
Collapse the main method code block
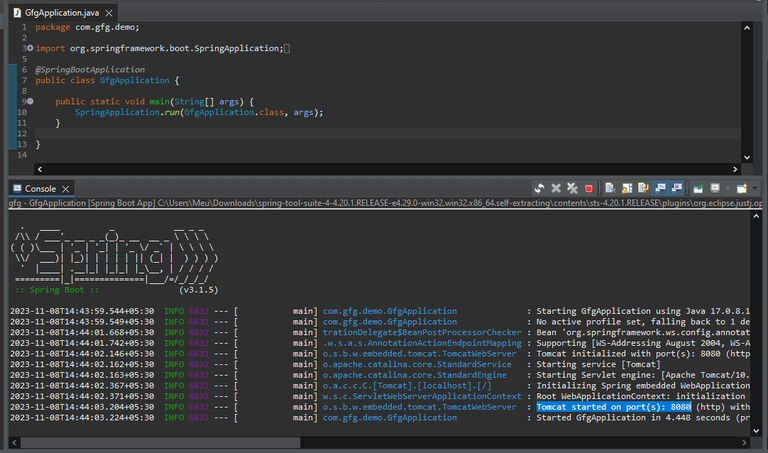(x=30, y=102)
